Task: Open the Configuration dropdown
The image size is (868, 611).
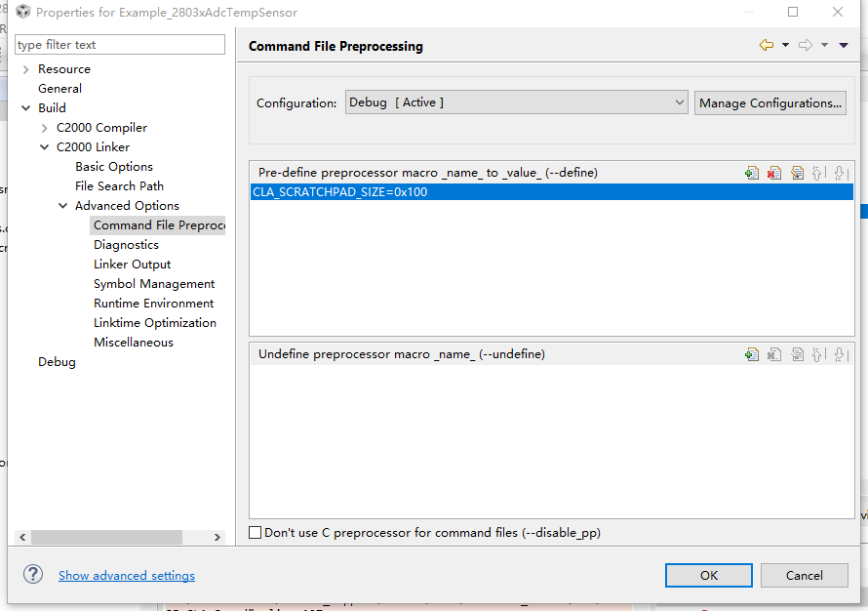Action: click(x=517, y=102)
